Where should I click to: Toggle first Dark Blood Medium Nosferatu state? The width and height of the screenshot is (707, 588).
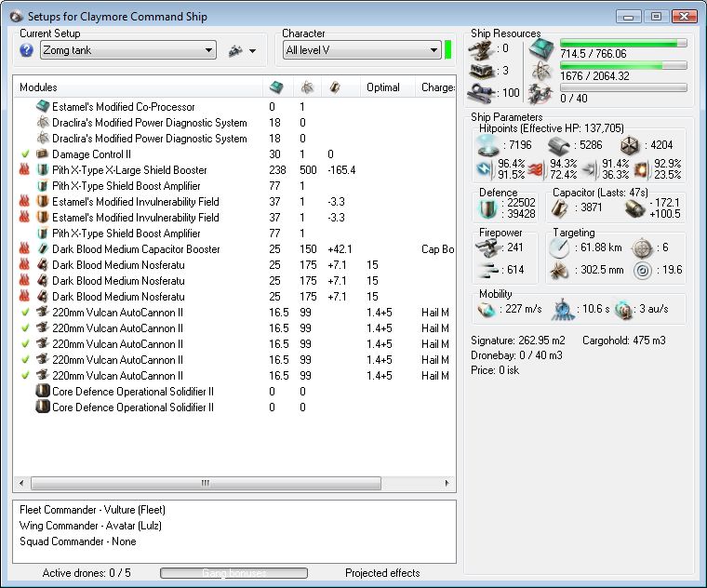pyautogui.click(x=24, y=264)
